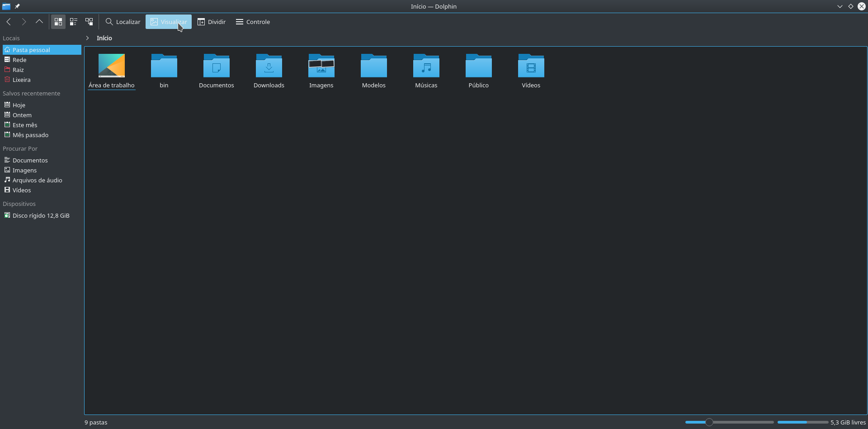Open Rede in the sidebar
The height and width of the screenshot is (429, 868).
42,60
